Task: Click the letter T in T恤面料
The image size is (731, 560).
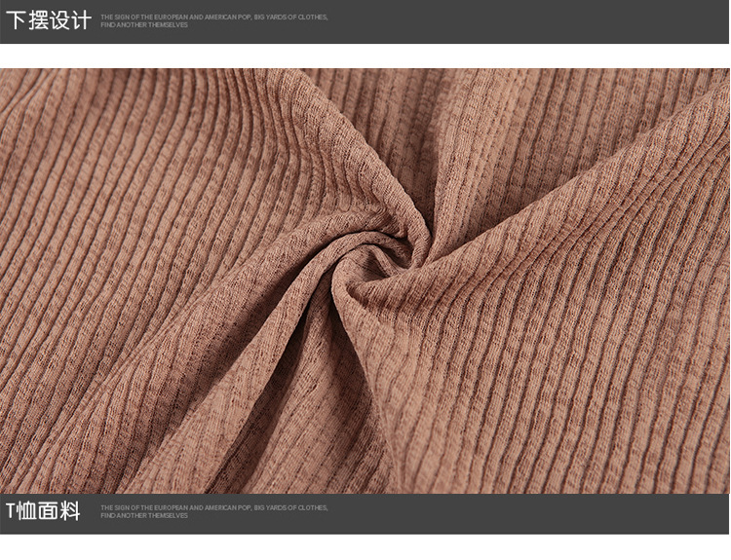Action: point(11,511)
